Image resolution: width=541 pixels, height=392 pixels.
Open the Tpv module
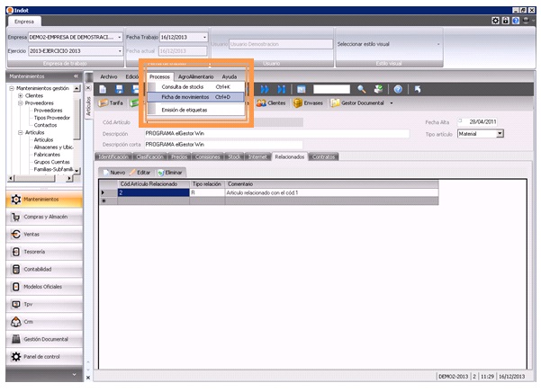tap(29, 304)
